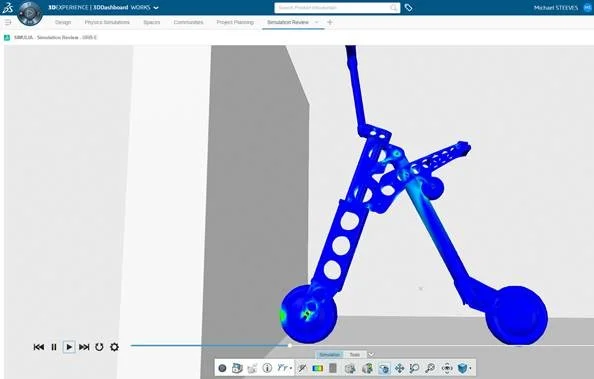Switch to the Design tab
This screenshot has width=594, height=379.
tap(63, 22)
